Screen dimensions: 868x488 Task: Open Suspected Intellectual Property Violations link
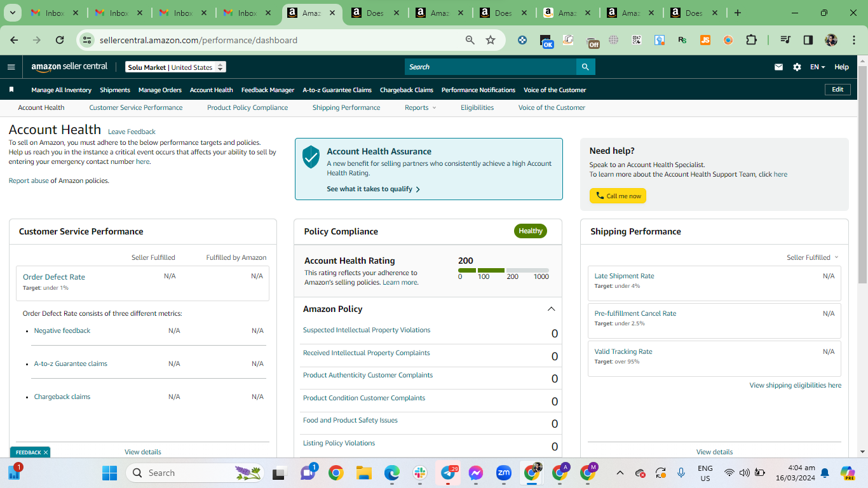click(367, 330)
